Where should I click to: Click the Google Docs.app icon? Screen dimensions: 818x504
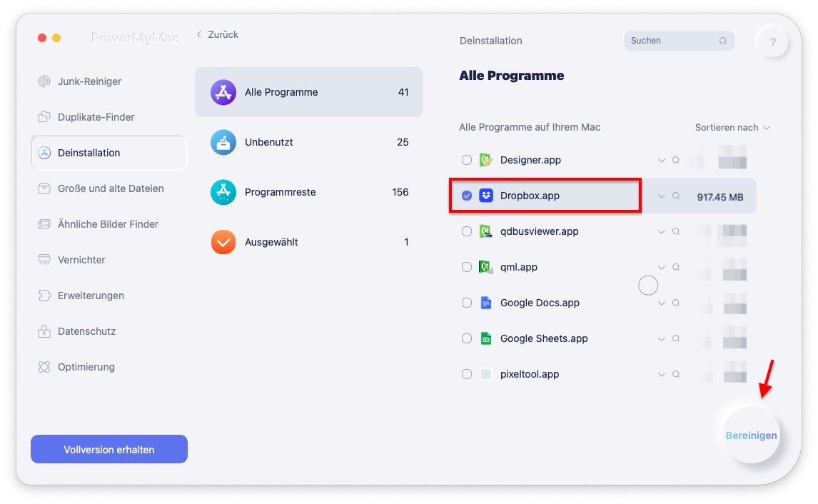coord(485,303)
